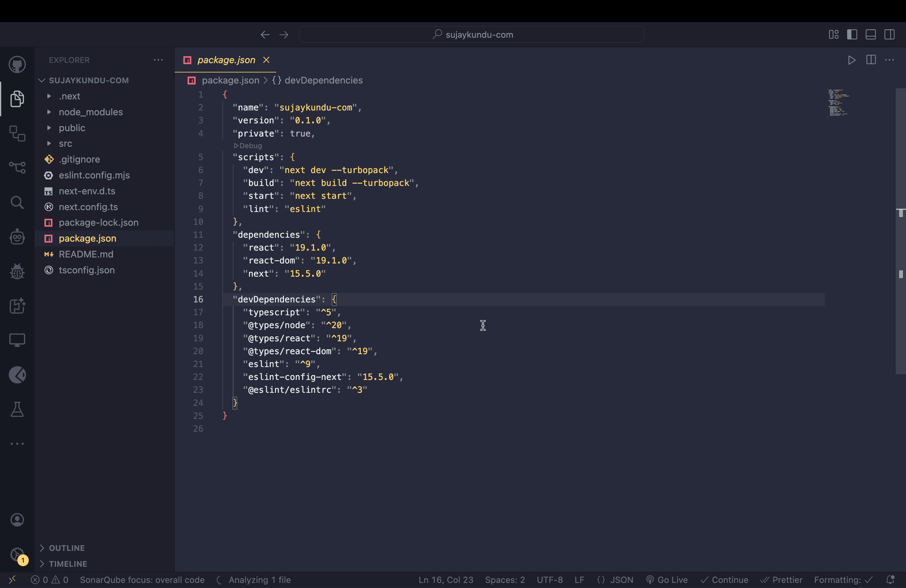This screenshot has height=588, width=906.
Task: Toggle the primary sidebar visibility
Action: [x=852, y=34]
